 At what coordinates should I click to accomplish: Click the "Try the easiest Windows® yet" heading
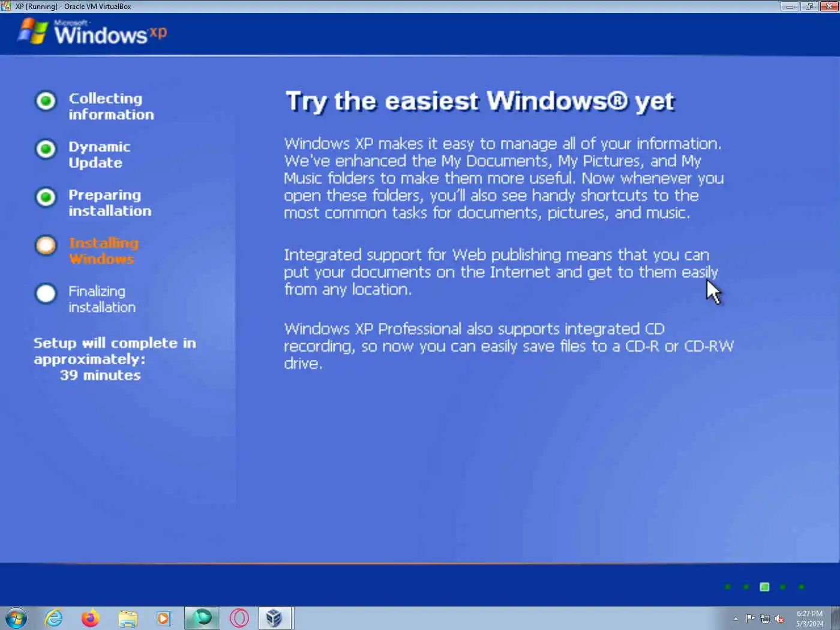[480, 101]
